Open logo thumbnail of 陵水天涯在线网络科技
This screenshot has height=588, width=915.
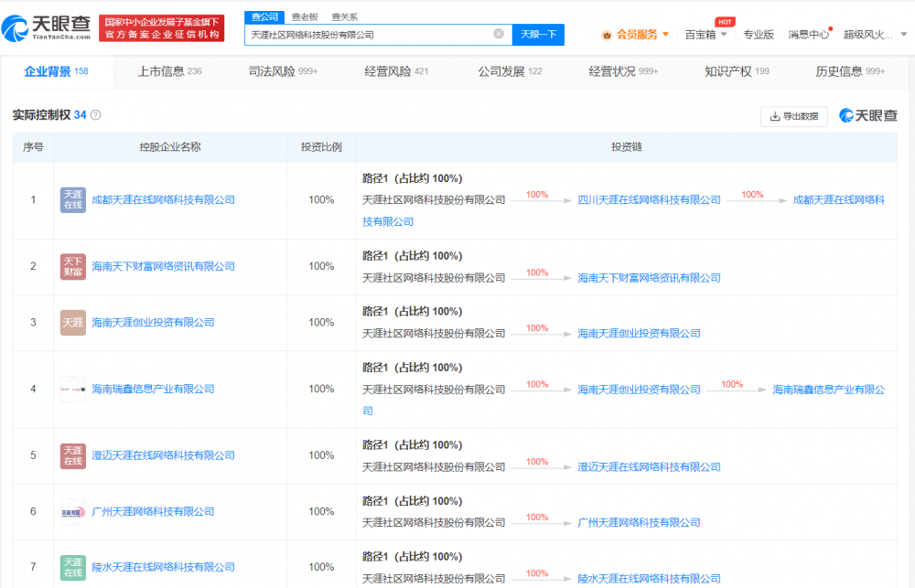(x=73, y=568)
